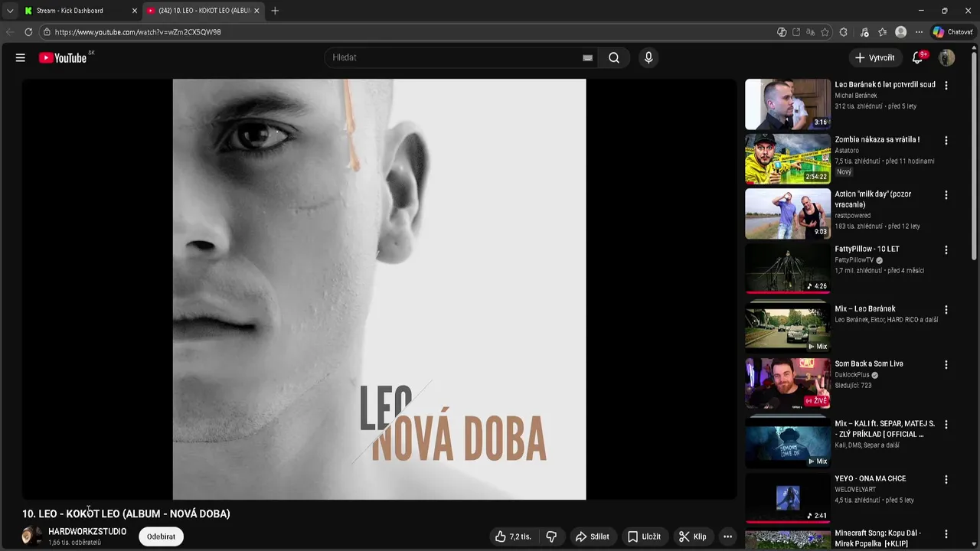
Task: Open a new browser tab
Action: pos(275,11)
